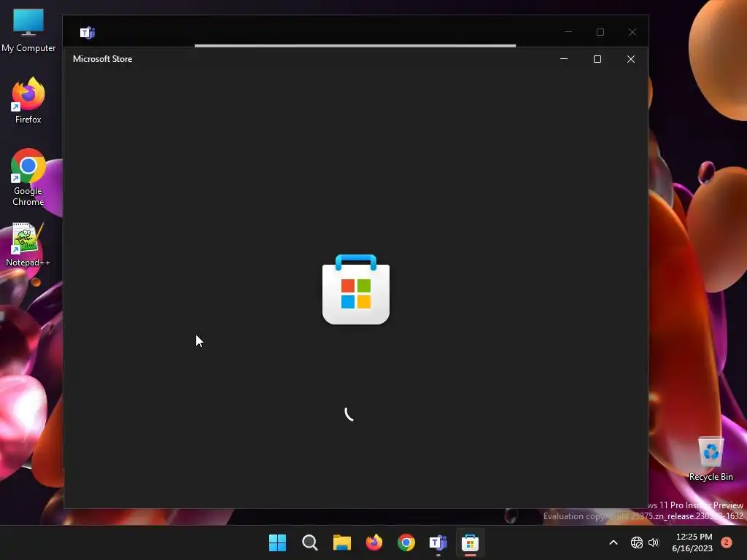Switch to Chrome in the taskbar
The width and height of the screenshot is (747, 560).
pyautogui.click(x=406, y=542)
